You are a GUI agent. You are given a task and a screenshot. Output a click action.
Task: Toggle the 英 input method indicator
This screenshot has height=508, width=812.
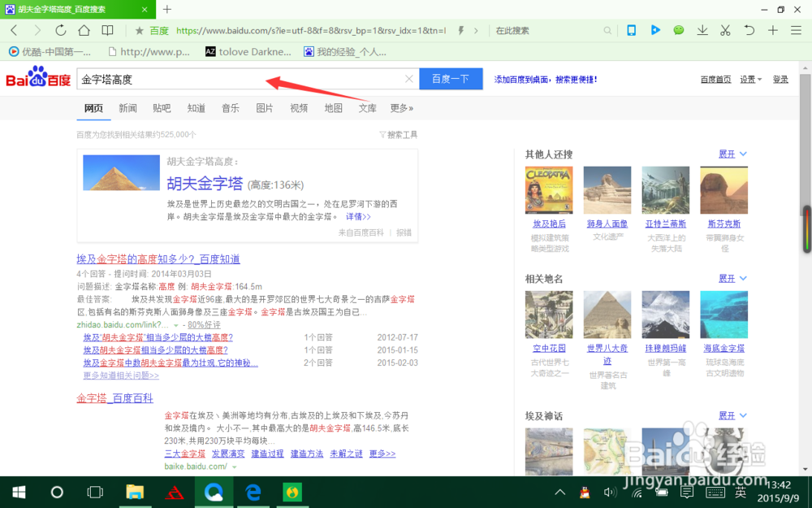point(741,493)
